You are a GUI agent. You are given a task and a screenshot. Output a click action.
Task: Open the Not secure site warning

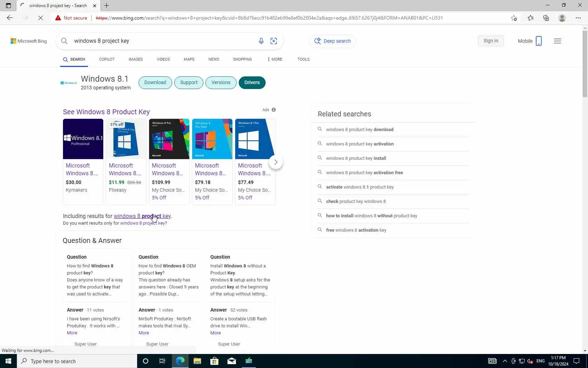pos(71,18)
